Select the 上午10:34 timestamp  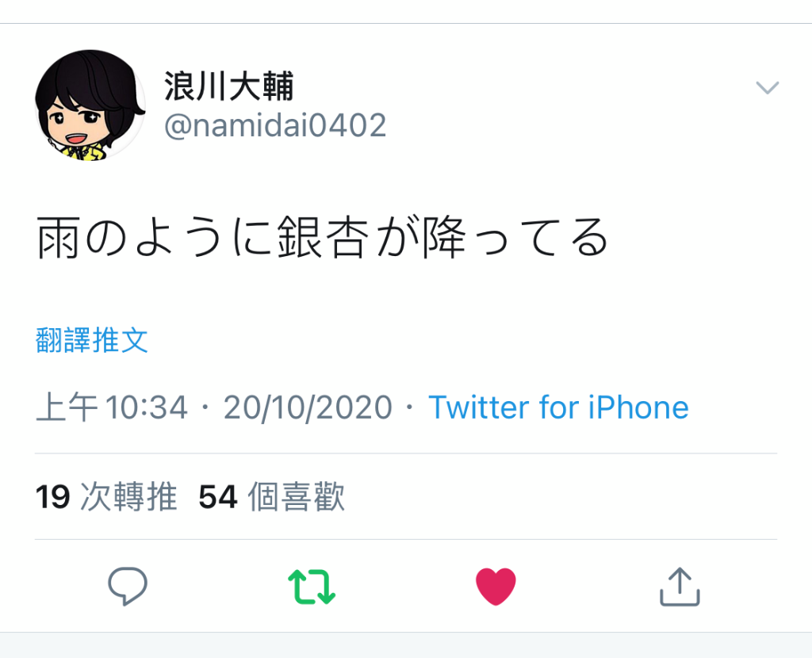tap(111, 407)
